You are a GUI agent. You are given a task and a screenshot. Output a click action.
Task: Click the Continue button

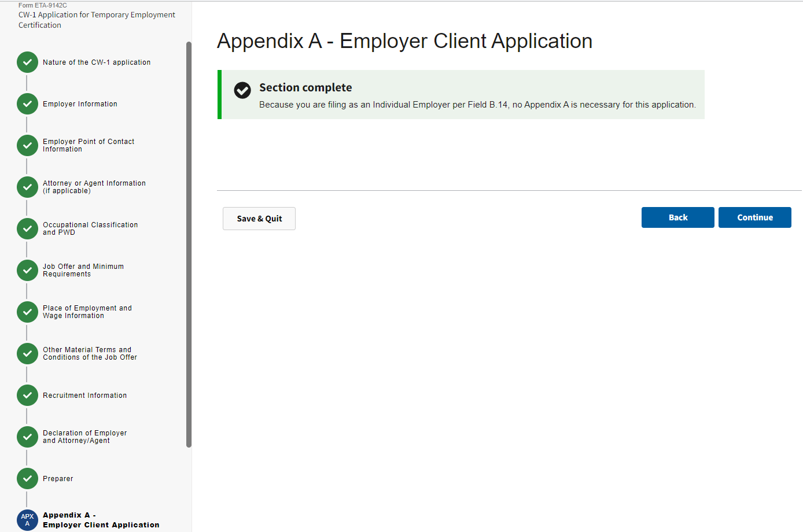coord(754,217)
